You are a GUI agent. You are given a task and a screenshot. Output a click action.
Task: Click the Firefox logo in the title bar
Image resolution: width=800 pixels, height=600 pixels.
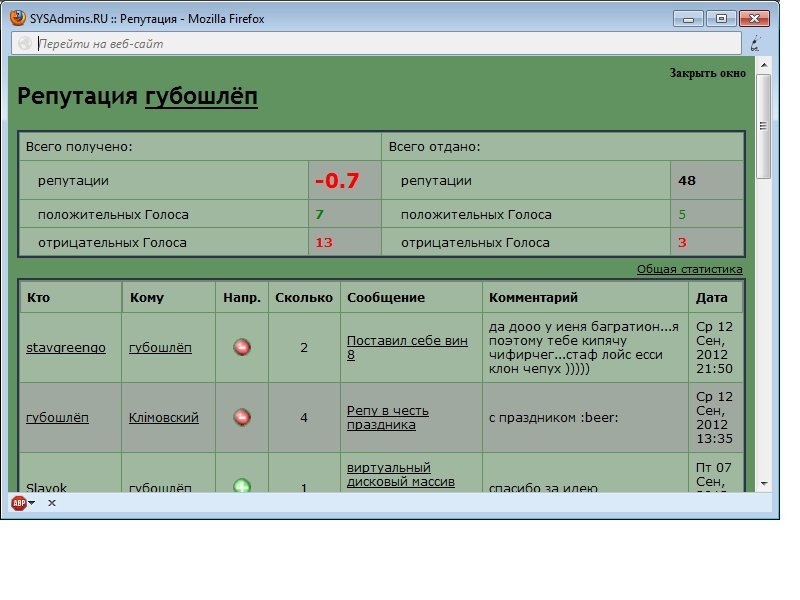[18, 18]
